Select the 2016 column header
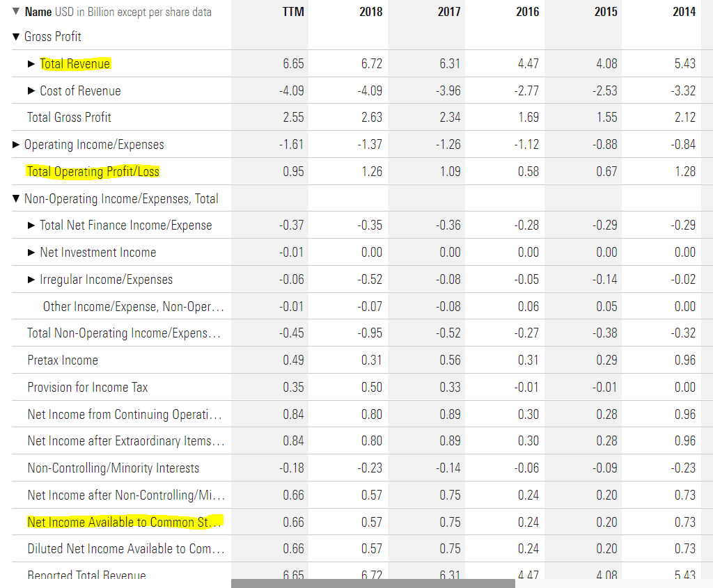 (x=527, y=12)
